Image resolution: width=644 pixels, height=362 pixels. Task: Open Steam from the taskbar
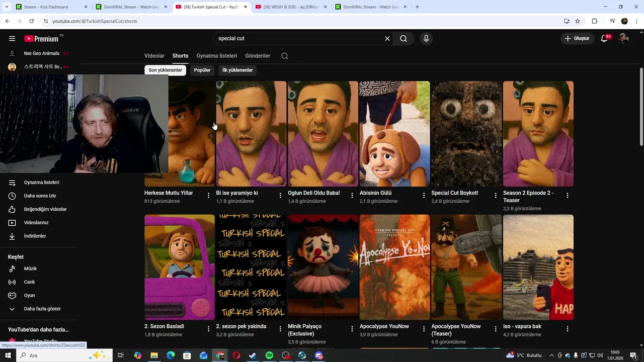coord(253,355)
